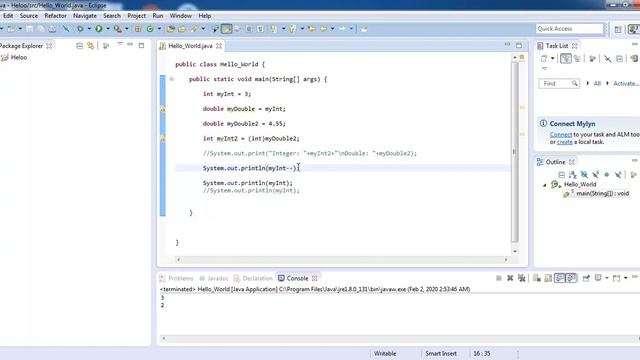Click Remove All Terminated Launches icon
Viewport: 640px width, 360px height.
click(522, 278)
